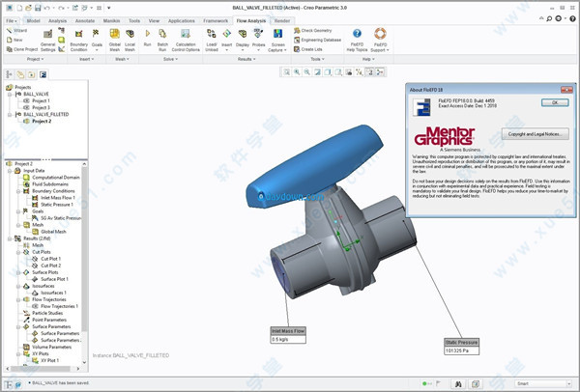Open Calculation Control Options
The height and width of the screenshot is (392, 580).
[x=187, y=37]
